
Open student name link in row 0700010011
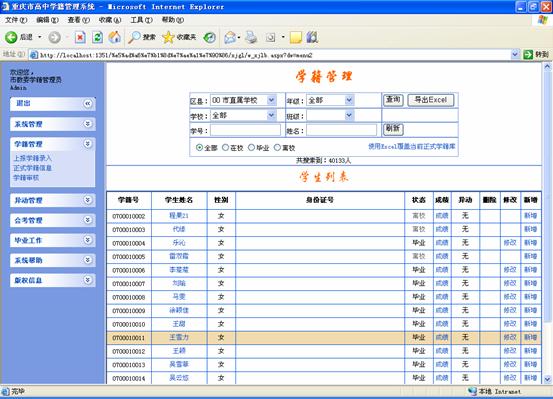click(179, 338)
